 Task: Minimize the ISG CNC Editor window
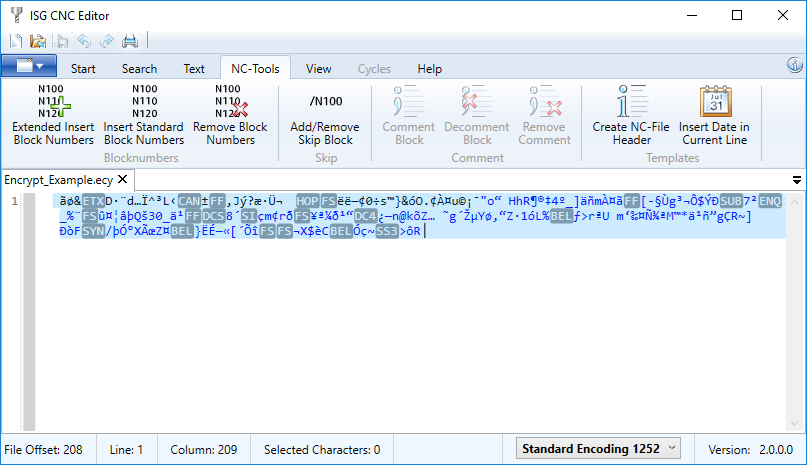(692, 15)
